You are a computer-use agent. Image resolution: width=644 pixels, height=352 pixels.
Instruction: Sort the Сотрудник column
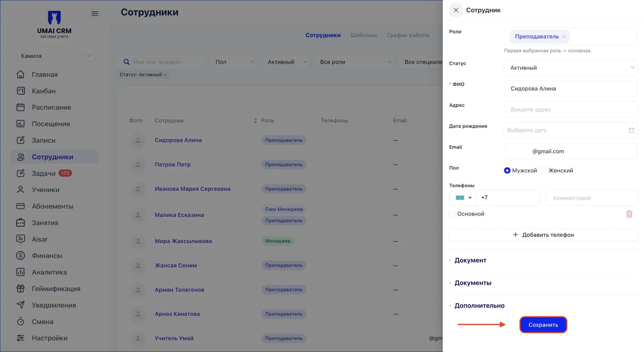[255, 120]
